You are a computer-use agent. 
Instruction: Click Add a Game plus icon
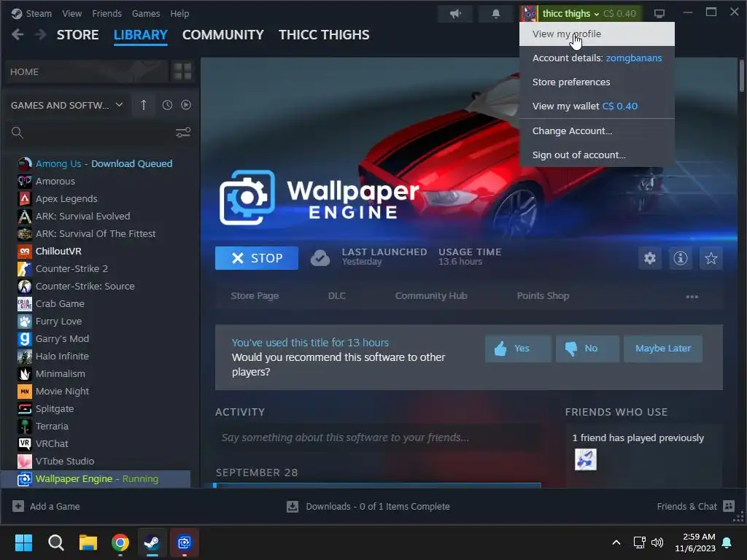pos(18,506)
